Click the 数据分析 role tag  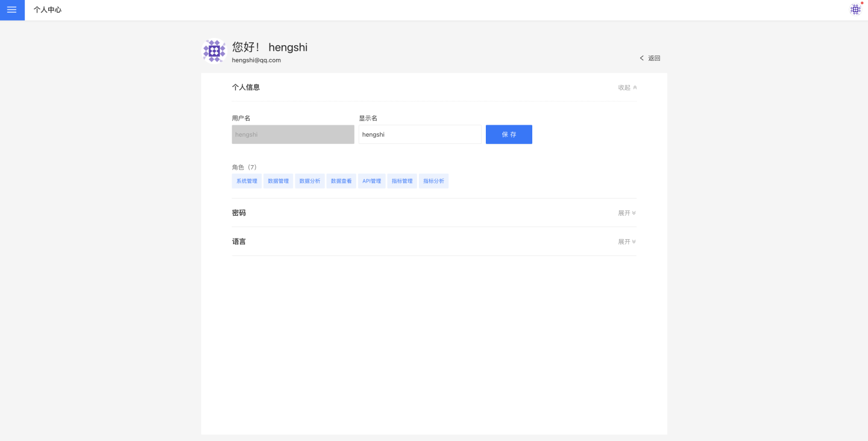pyautogui.click(x=310, y=181)
